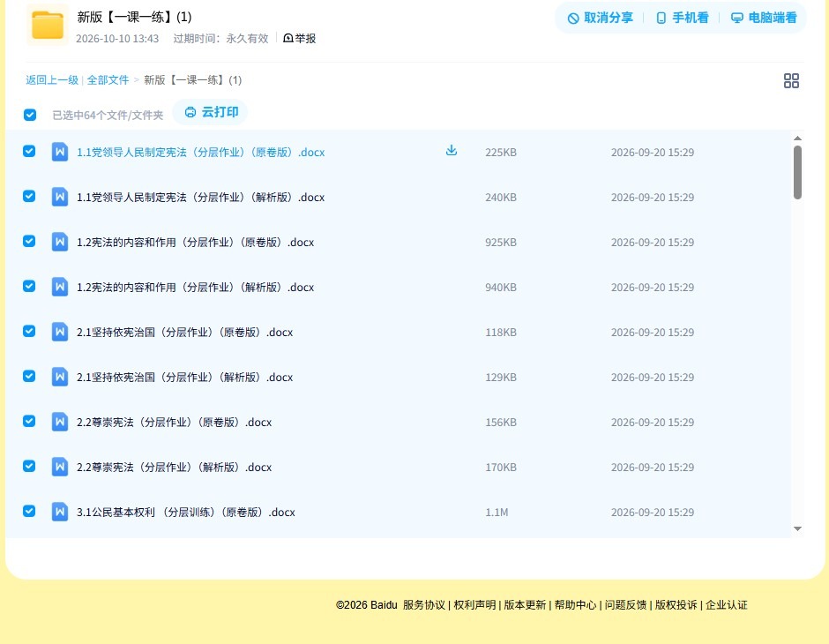Open 1.2宪法的内容和作用 原卷版 file name
This screenshot has height=644, width=829.
coord(195,242)
